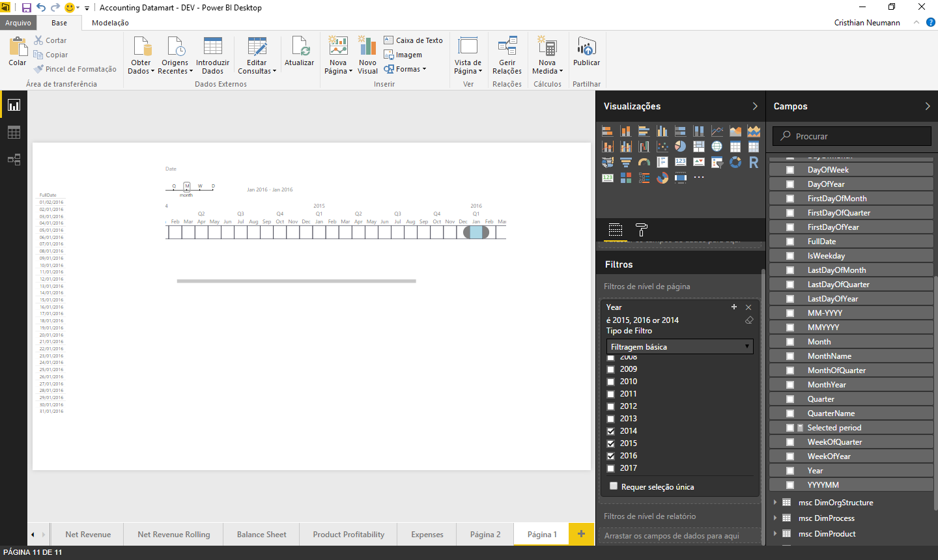Image resolution: width=938 pixels, height=560 pixels.
Task: Check the FullDate field
Action: 790,242
